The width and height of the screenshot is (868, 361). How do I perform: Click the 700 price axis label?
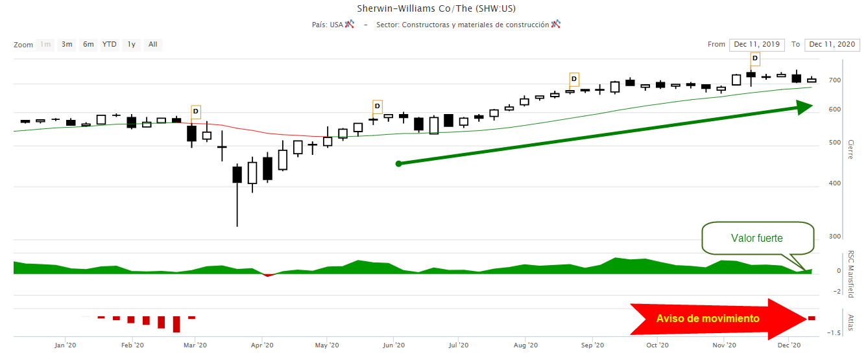(834, 80)
